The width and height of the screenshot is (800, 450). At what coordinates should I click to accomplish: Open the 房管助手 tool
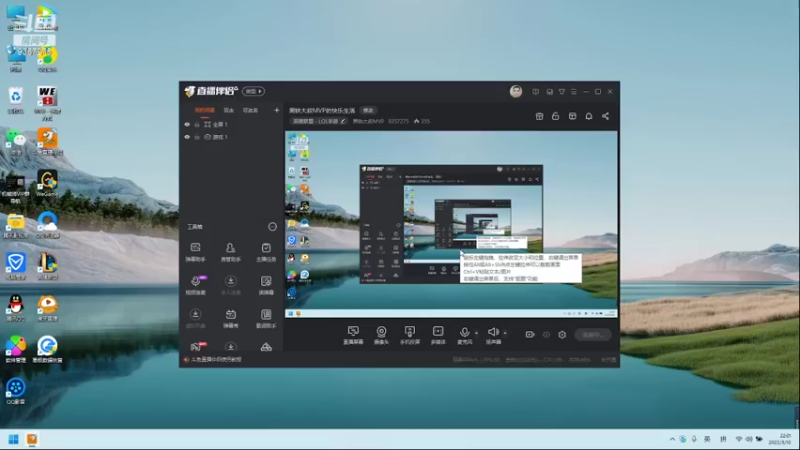coord(231,252)
